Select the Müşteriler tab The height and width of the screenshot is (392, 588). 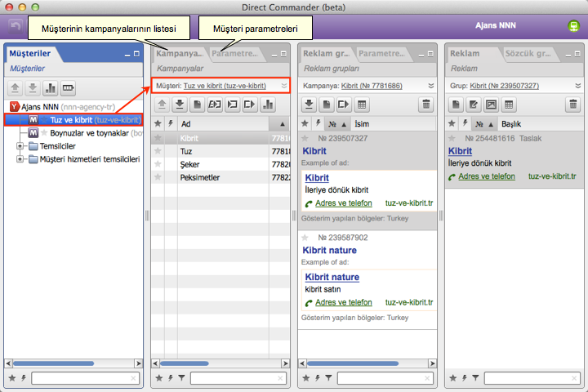30,54
